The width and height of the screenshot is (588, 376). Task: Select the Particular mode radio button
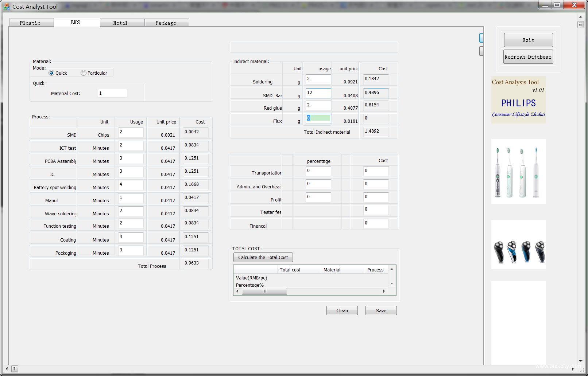(84, 73)
